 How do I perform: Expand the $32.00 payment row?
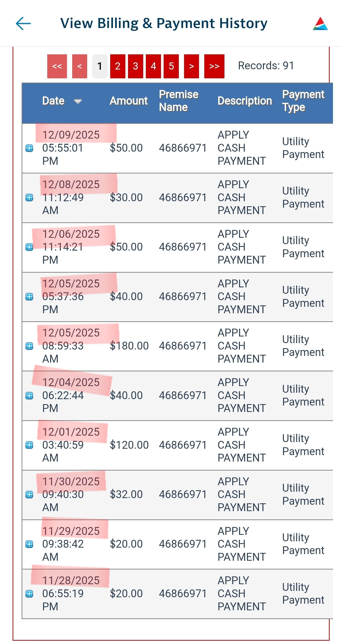tap(29, 494)
